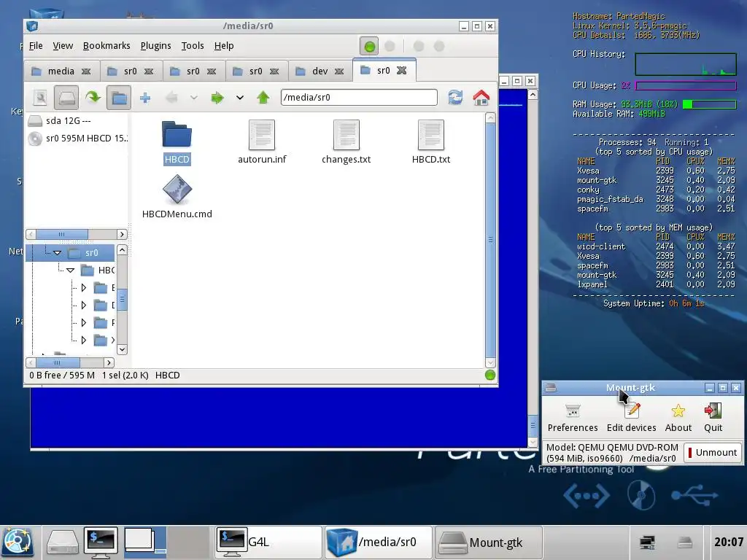Toggle panel 1 with the green circle
747x560 pixels.
[369, 47]
